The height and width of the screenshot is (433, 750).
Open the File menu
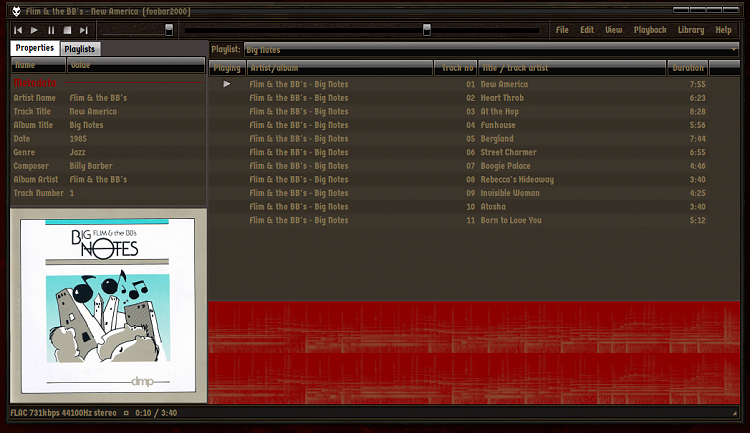click(x=562, y=30)
